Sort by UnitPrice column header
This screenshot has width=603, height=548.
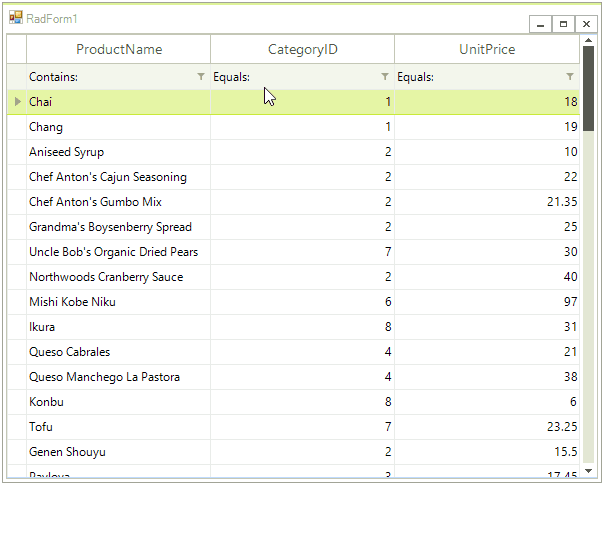pos(487,49)
